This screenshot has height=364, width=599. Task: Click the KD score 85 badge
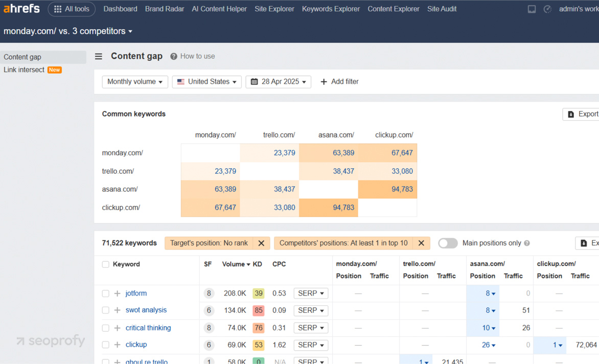pyautogui.click(x=259, y=310)
